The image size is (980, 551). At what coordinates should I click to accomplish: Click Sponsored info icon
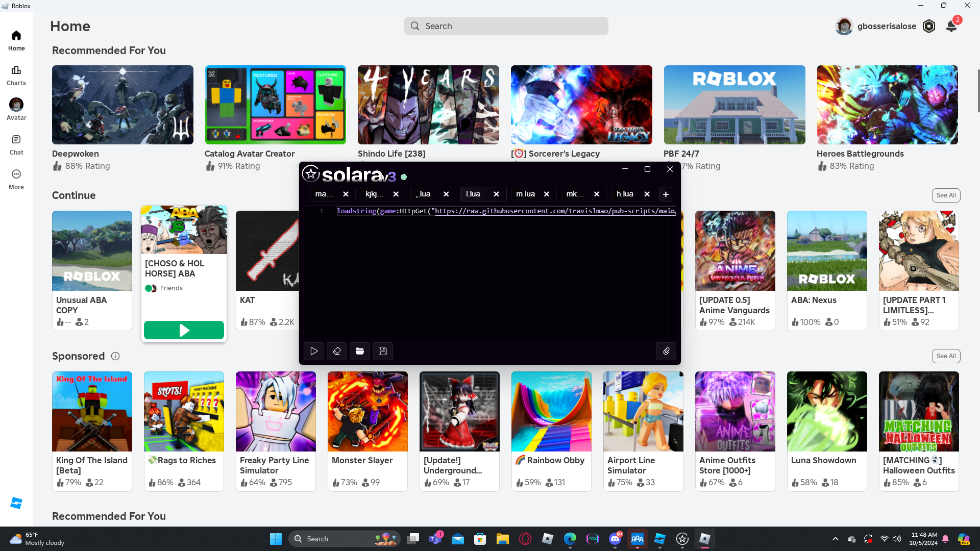pyautogui.click(x=115, y=356)
